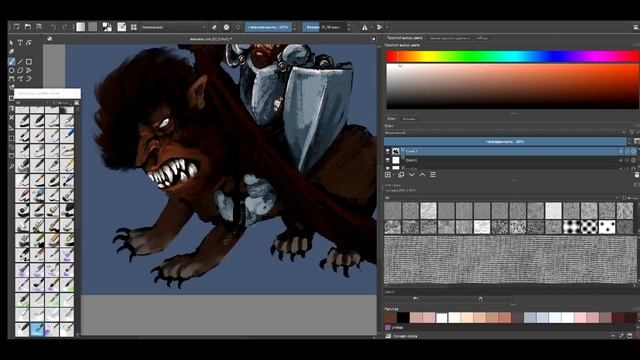Adjust the layer opacity slider
Image resolution: width=640 pixels, height=360 pixels.
505,142
